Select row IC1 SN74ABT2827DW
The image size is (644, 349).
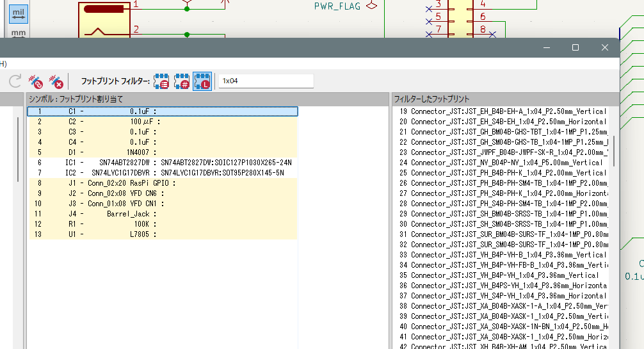point(163,163)
